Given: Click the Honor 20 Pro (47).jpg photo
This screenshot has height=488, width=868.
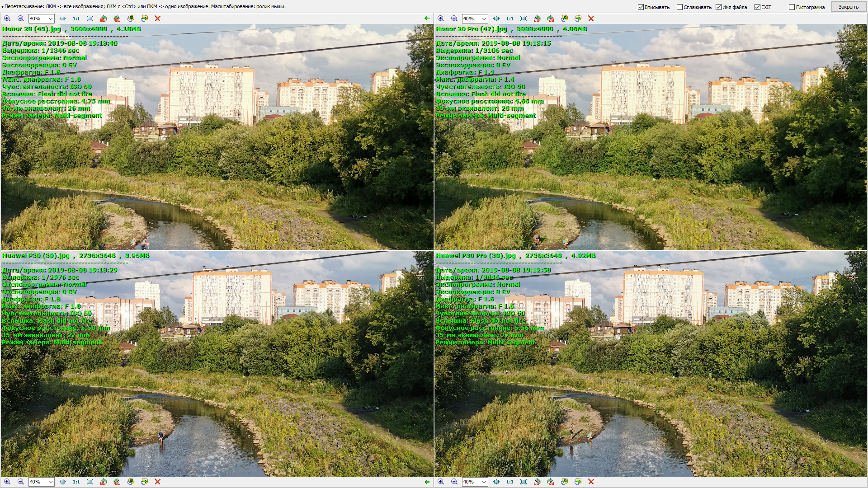Looking at the screenshot, I should coord(651,137).
